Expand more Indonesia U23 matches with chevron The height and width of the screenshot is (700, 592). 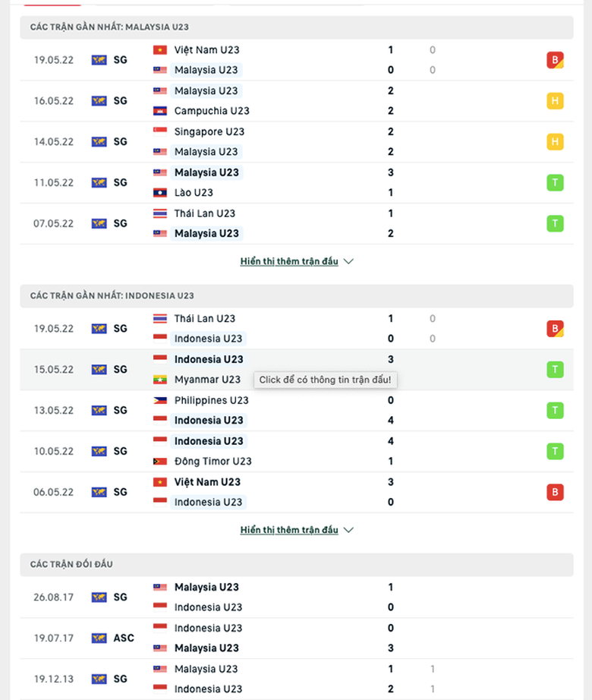click(x=348, y=530)
